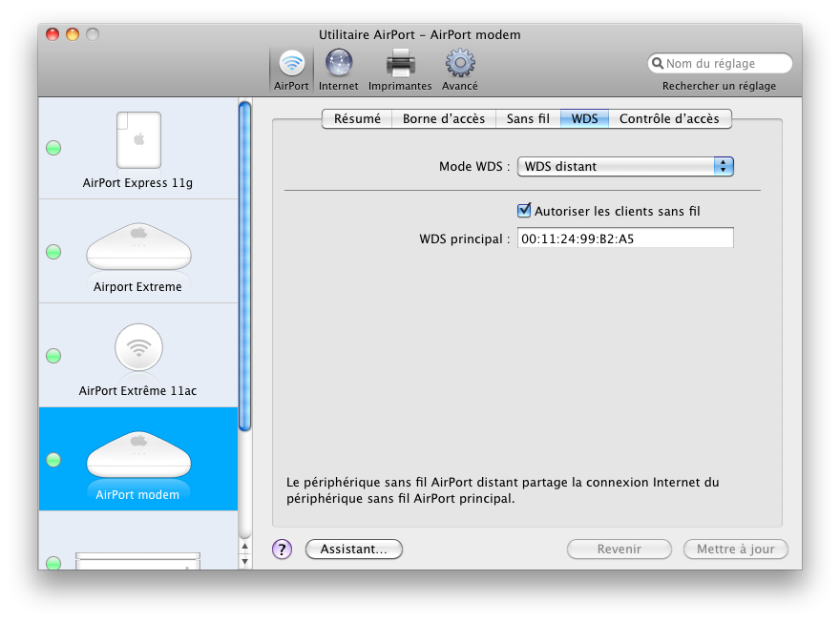Click the green status dot of AirPort Express 11g
Viewport: 840px width, 622px height.
click(x=53, y=148)
